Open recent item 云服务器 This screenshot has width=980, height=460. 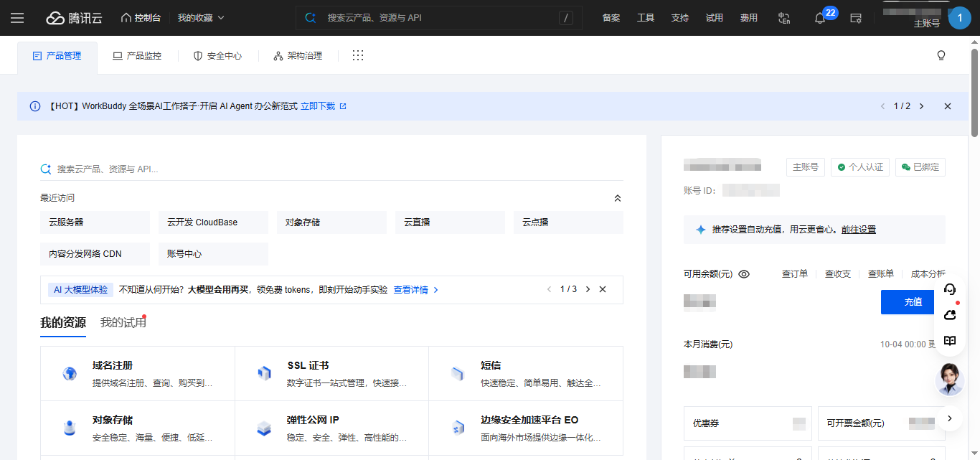click(95, 222)
